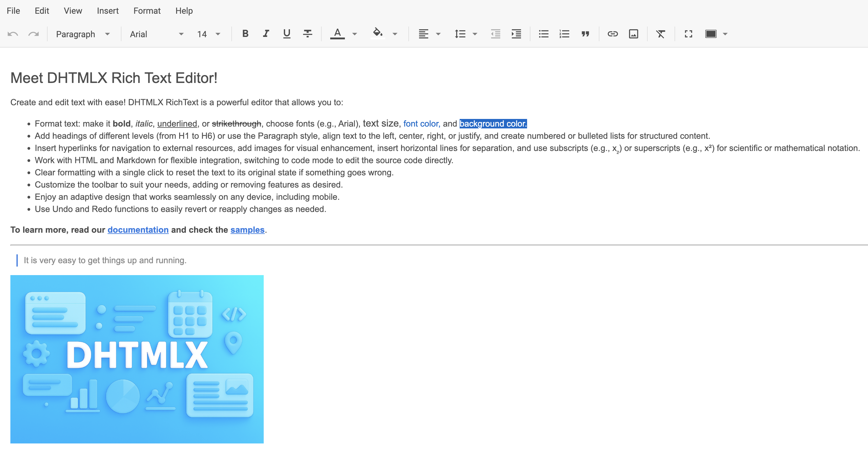This screenshot has width=868, height=452.
Task: Click the bullet starting 'Insert hyperlinks for navigation'
Action: [447, 148]
